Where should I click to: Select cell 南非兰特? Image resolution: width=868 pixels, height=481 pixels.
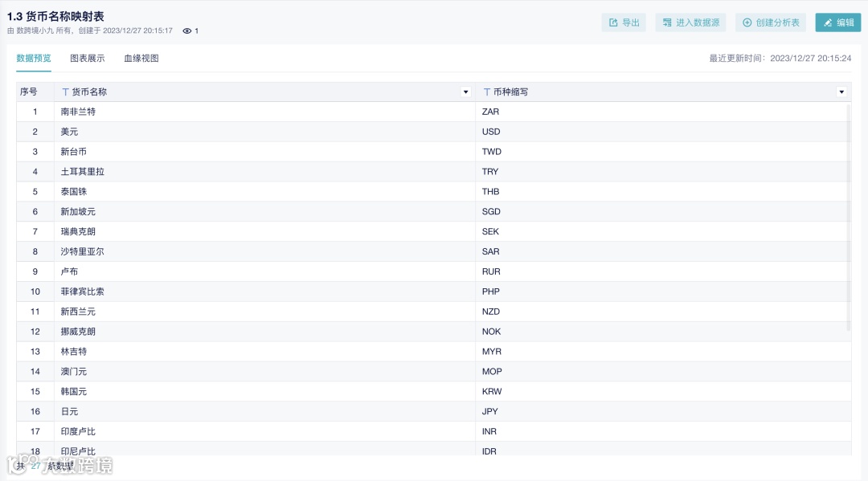(264, 112)
